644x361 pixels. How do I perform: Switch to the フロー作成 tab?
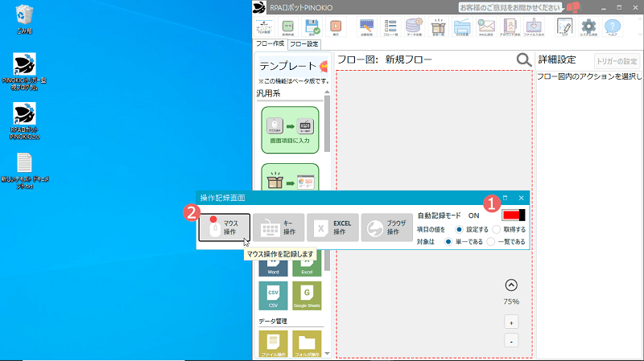click(270, 44)
